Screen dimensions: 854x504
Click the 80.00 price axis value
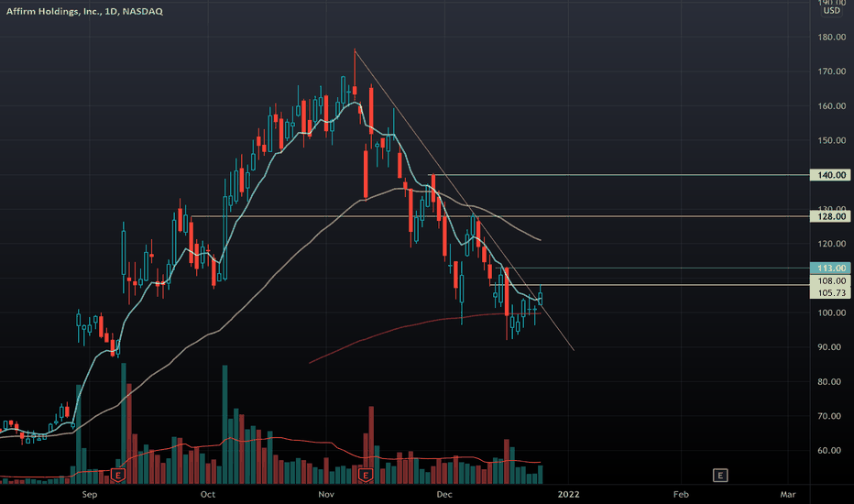(x=829, y=381)
